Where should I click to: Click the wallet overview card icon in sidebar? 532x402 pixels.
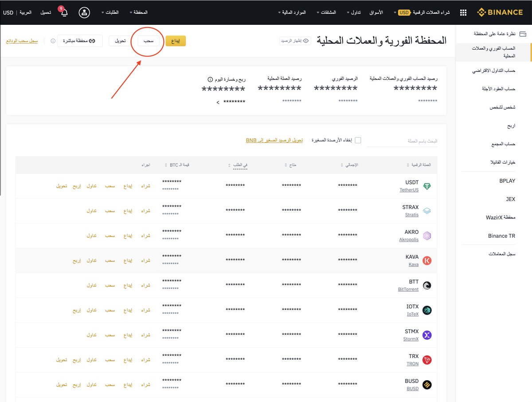523,34
